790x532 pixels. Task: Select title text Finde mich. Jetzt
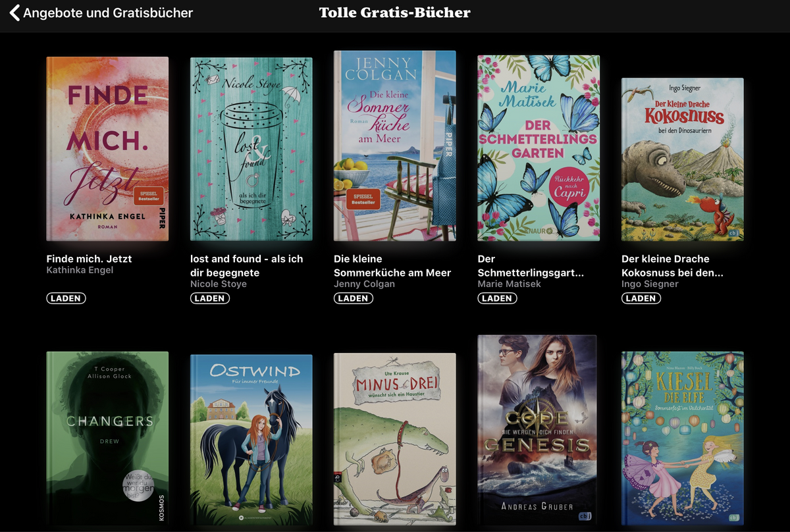click(89, 259)
